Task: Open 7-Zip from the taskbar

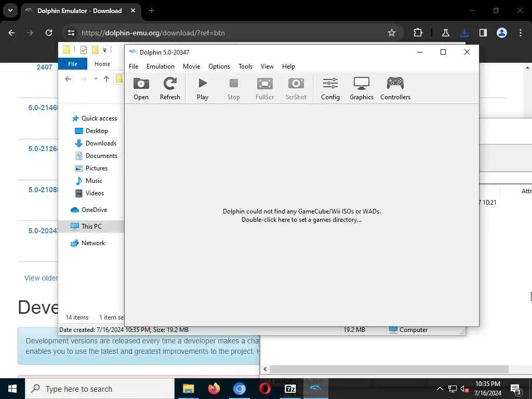Action: [x=290, y=389]
